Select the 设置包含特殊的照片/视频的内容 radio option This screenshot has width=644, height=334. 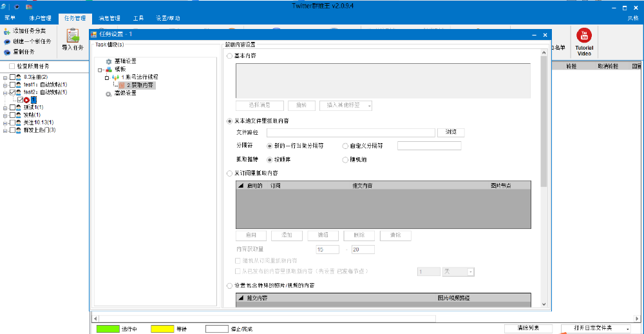pyautogui.click(x=230, y=286)
